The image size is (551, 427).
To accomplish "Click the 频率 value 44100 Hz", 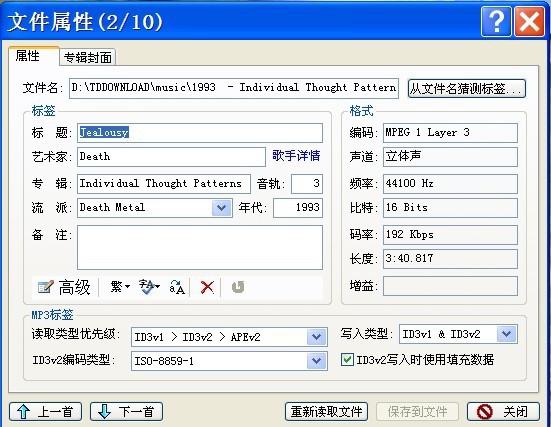I will click(x=450, y=184).
